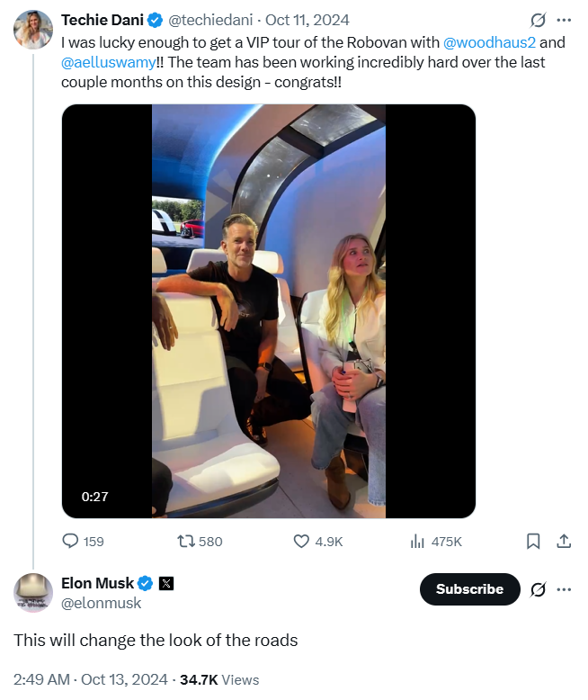The width and height of the screenshot is (588, 700).
Task: Repost Techie Dani's Robovan post
Action: point(188,541)
